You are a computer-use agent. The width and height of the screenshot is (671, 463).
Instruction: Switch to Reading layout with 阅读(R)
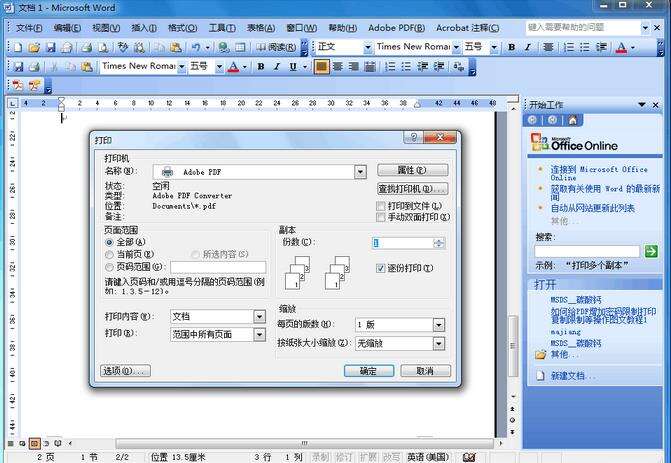276,47
